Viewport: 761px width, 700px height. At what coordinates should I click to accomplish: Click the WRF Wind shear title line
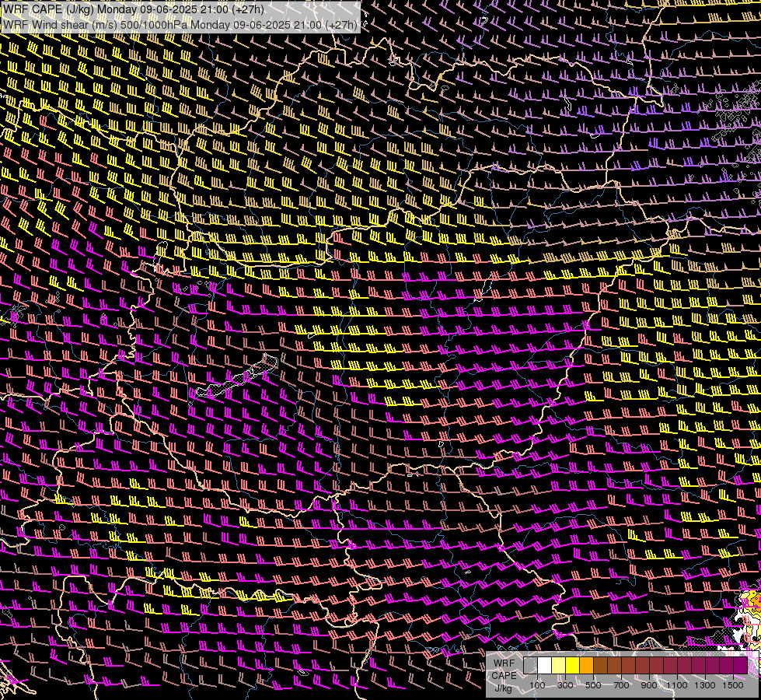(180, 25)
